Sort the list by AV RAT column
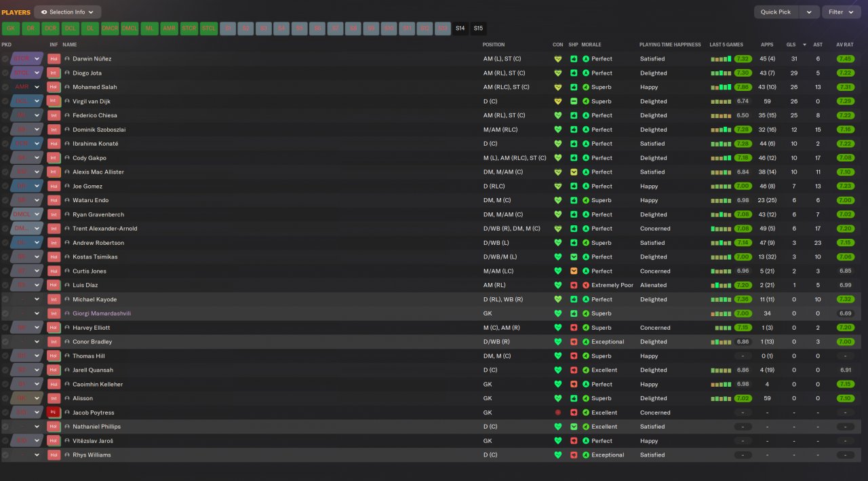 point(845,45)
